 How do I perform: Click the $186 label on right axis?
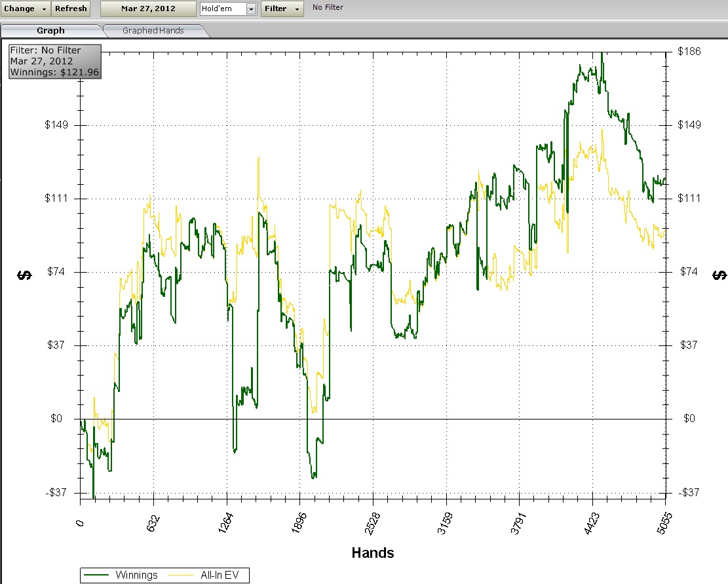(689, 51)
